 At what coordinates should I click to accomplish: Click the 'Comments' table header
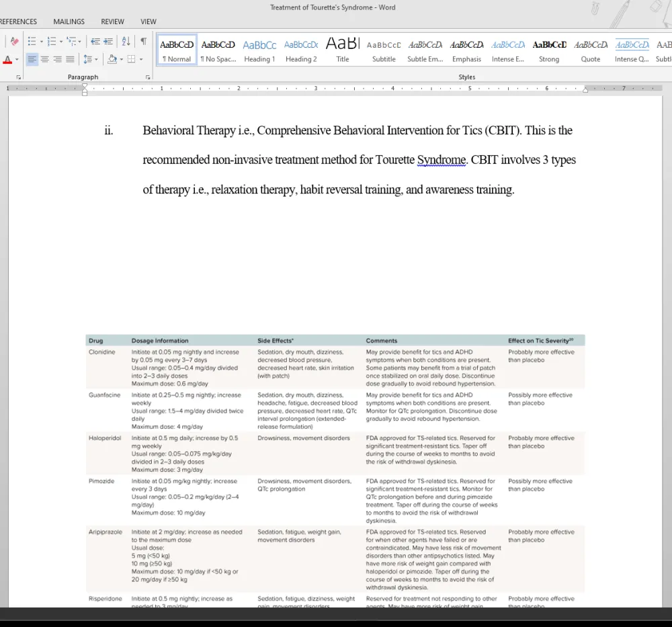tap(382, 341)
